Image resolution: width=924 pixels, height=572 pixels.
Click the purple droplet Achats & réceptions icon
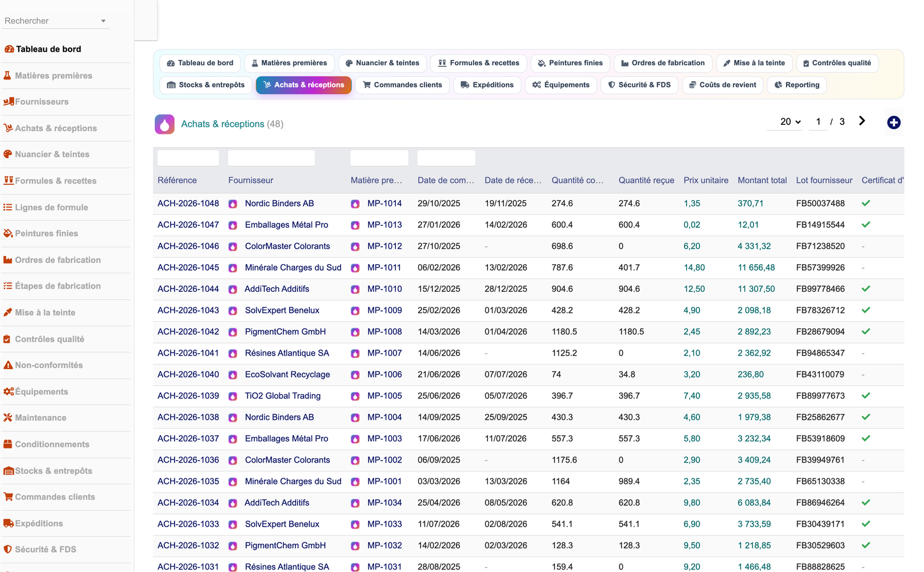(164, 124)
